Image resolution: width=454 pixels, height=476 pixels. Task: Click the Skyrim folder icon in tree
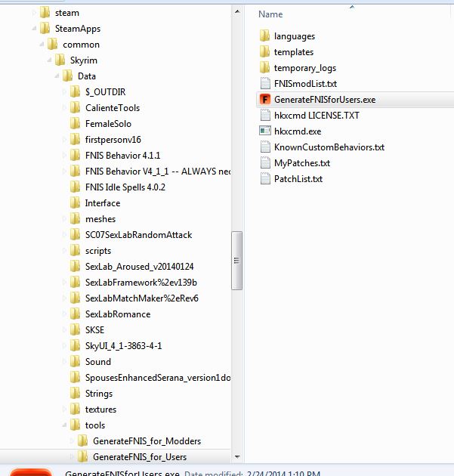coord(60,60)
